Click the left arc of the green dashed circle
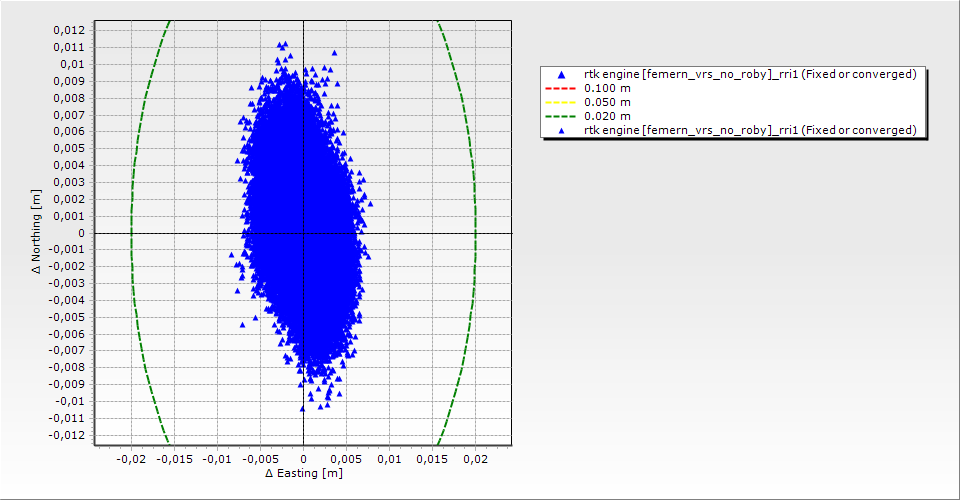Viewport: 960px width, 500px height. (x=131, y=233)
